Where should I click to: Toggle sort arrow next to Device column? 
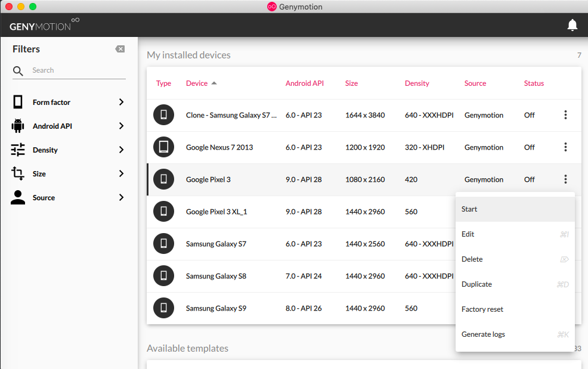tap(214, 83)
